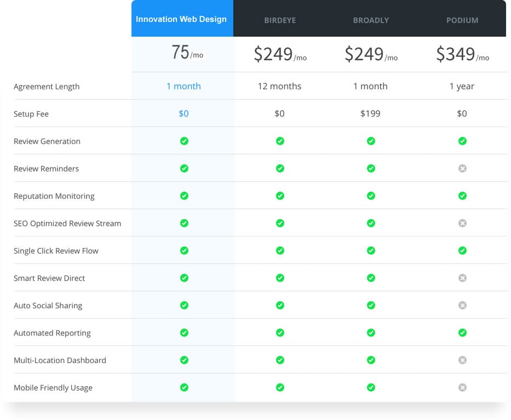Click Birdeye's Auto Social Sharing checkmark

pos(280,306)
